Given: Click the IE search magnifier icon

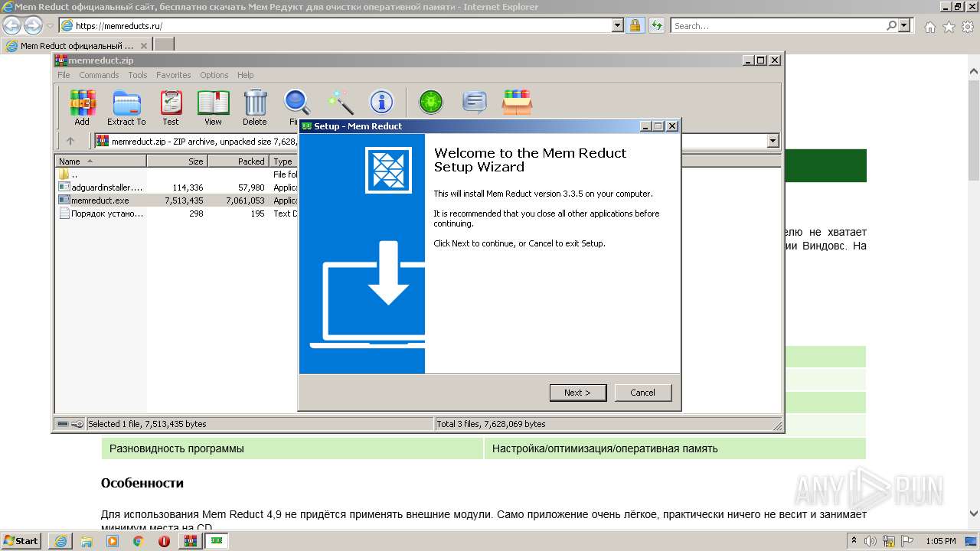Looking at the screenshot, I should pyautogui.click(x=891, y=26).
